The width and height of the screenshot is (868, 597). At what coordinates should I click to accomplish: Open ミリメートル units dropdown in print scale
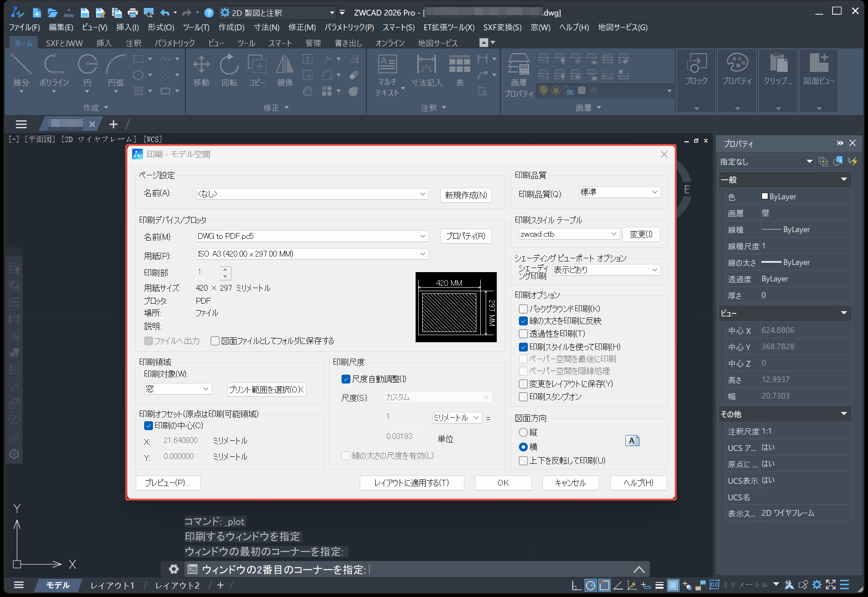pyautogui.click(x=457, y=418)
